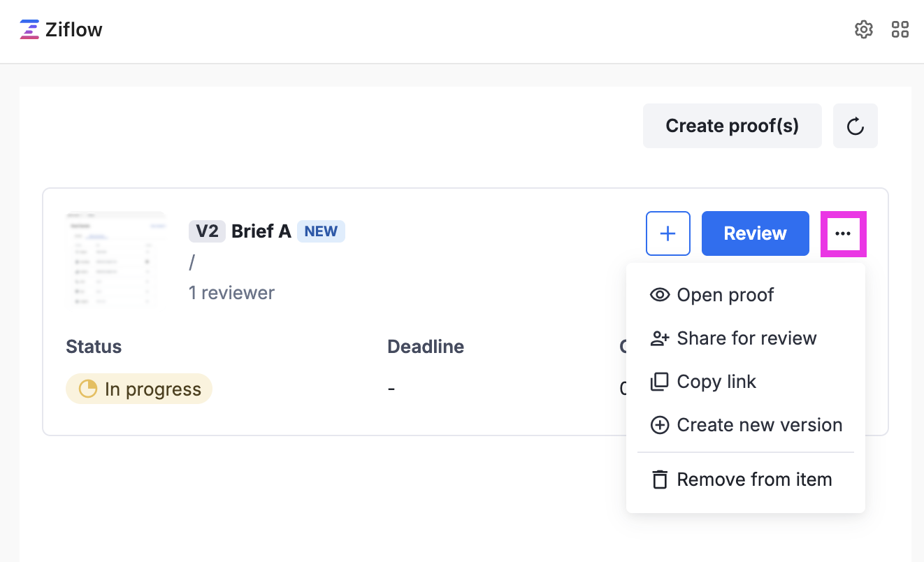Viewport: 924px width, 562px height.
Task: Select Remove from item in menu
Action: point(746,480)
